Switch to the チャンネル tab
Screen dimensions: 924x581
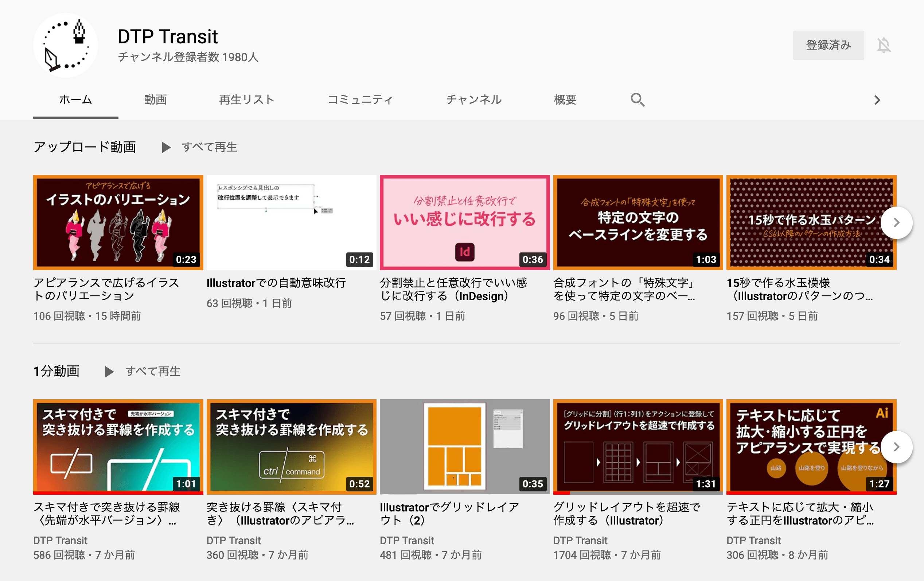473,100
